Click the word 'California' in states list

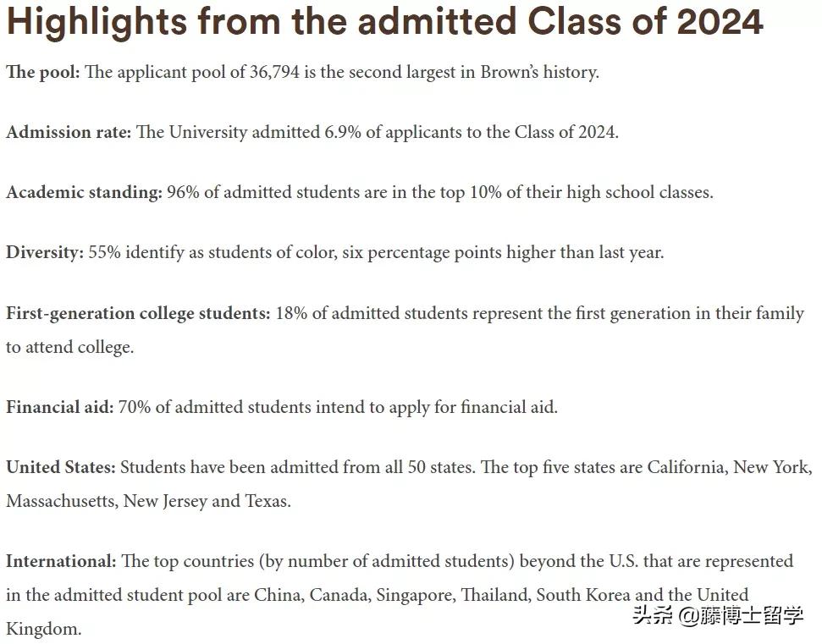[x=687, y=467]
